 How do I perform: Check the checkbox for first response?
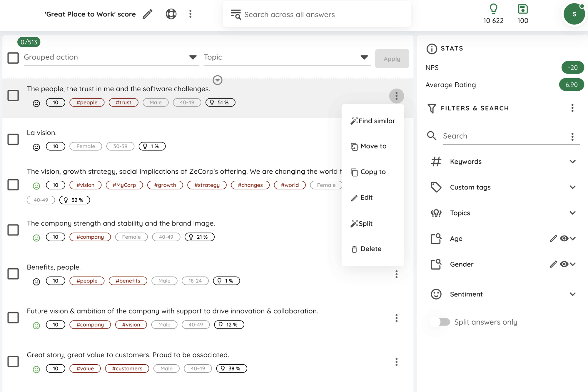pyautogui.click(x=13, y=95)
